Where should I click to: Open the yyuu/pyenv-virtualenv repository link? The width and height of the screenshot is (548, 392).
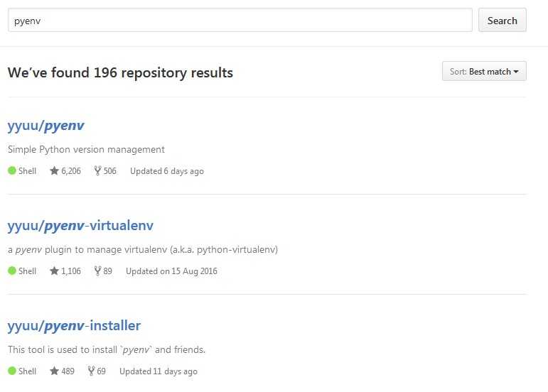point(80,226)
